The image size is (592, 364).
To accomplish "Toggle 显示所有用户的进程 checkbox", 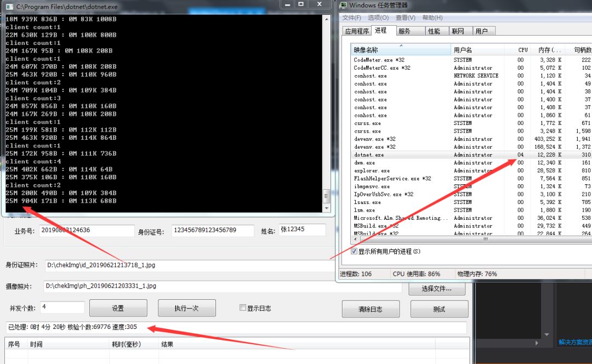I will click(x=354, y=251).
